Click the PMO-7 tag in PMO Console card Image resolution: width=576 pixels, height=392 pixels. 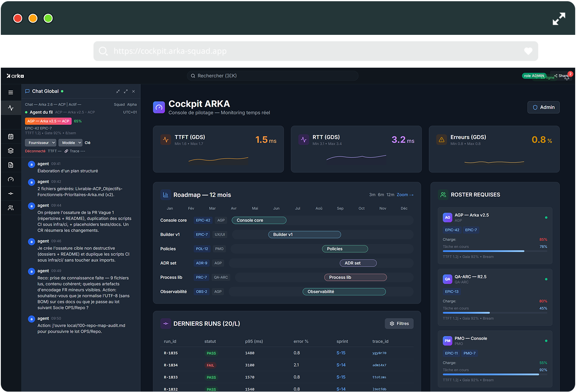(x=469, y=353)
